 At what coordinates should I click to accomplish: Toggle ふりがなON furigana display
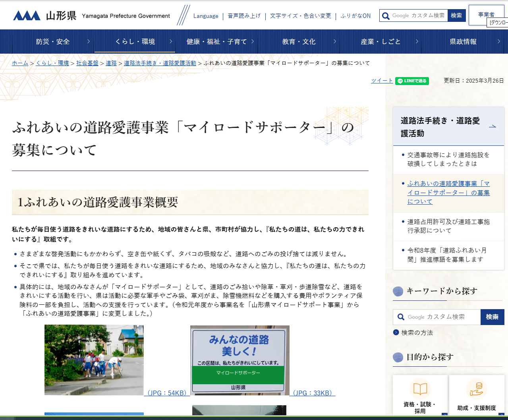(355, 16)
